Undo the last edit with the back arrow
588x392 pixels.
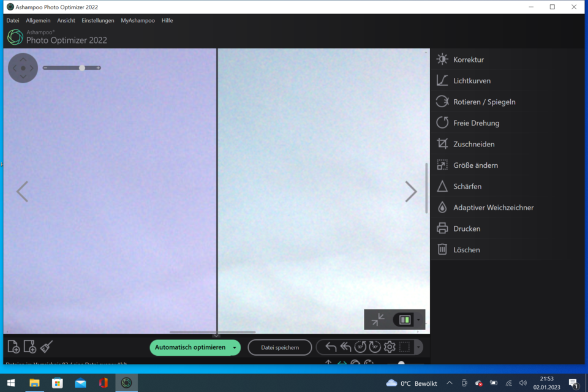click(331, 347)
